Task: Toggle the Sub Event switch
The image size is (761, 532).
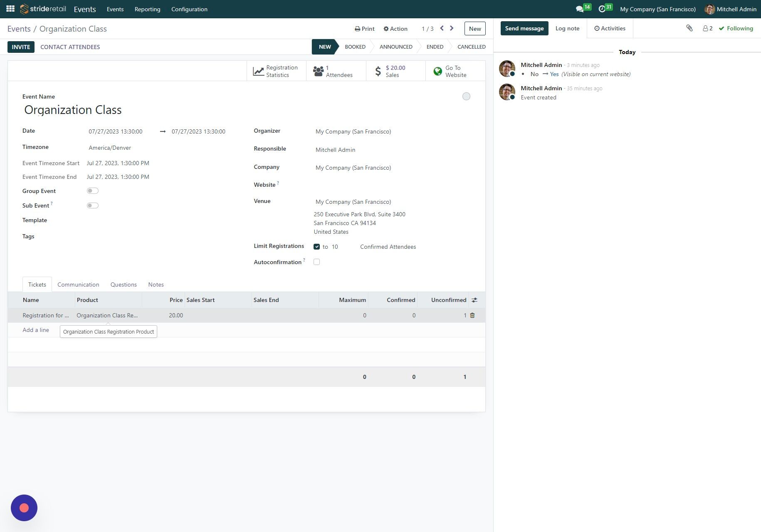Action: coord(92,205)
